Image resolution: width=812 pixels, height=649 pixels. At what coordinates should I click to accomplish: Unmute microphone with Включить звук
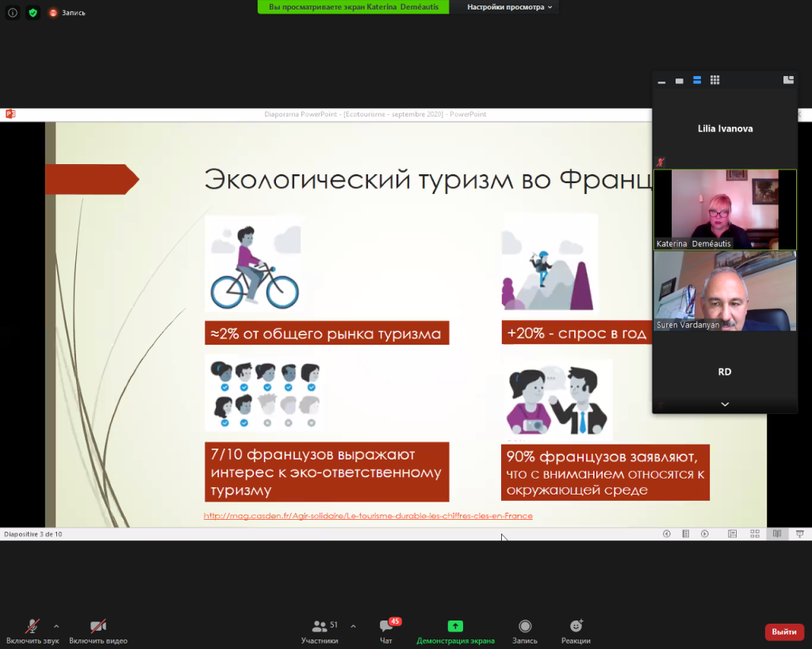pyautogui.click(x=32, y=631)
